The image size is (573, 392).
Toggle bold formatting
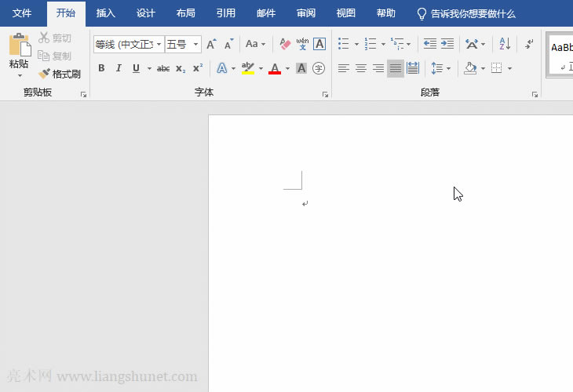[x=101, y=69]
